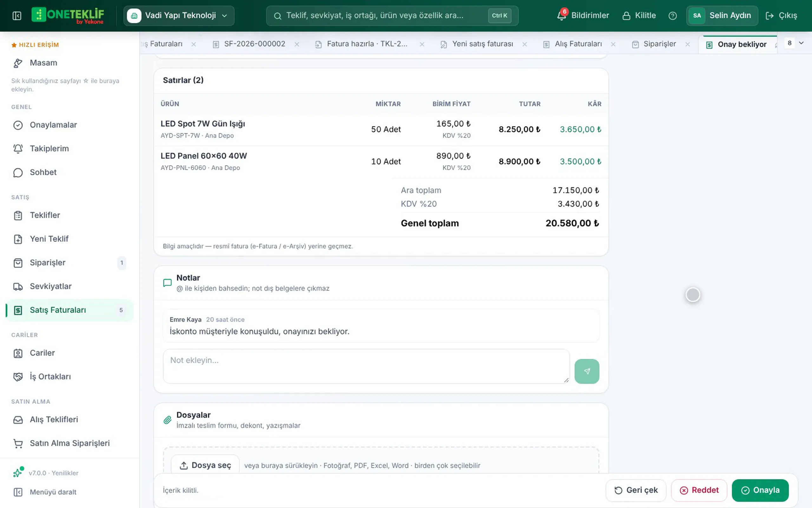This screenshot has width=812, height=508.
Task: Click the Kilitle lock button
Action: coord(639,16)
